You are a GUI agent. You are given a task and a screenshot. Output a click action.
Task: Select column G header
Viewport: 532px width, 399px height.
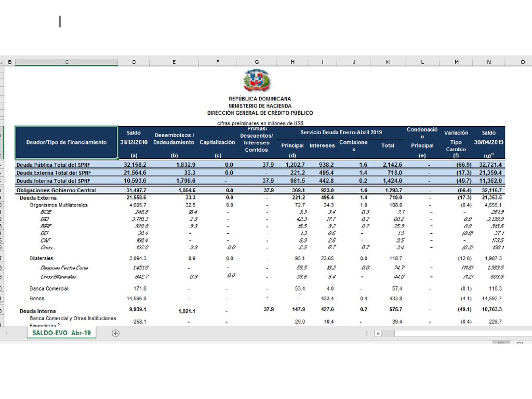[x=257, y=62]
